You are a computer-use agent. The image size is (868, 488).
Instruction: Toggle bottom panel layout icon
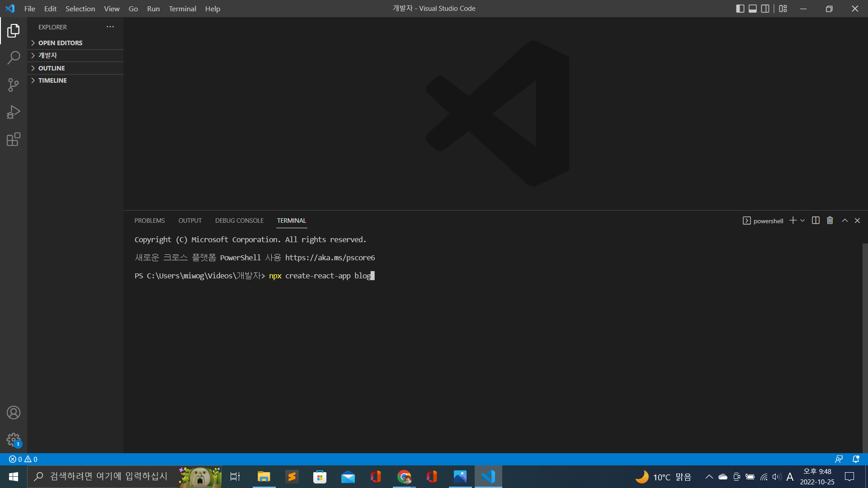753,9
